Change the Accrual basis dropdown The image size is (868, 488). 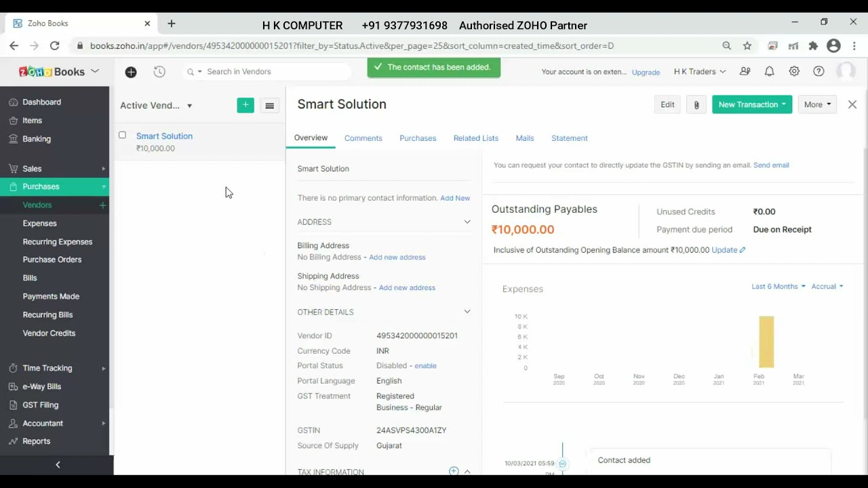tap(827, 287)
